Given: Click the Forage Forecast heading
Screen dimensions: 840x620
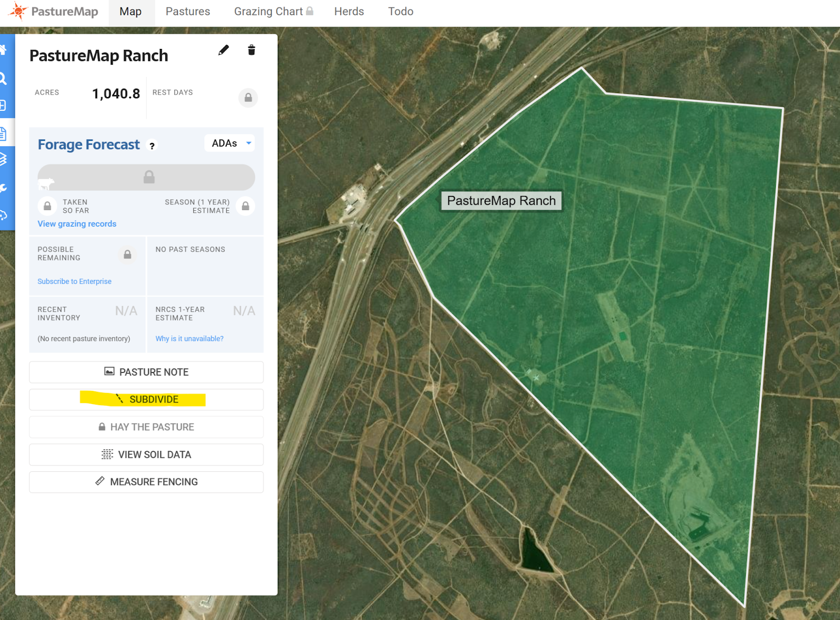Looking at the screenshot, I should click(89, 144).
